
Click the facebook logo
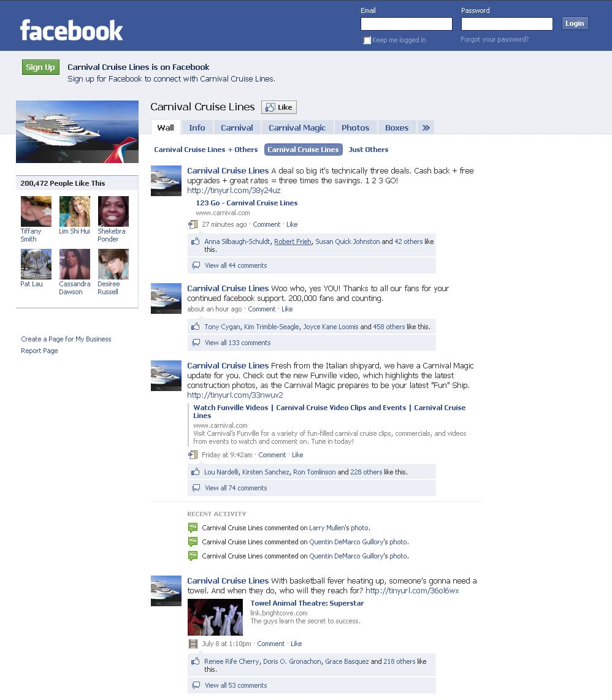coord(72,31)
